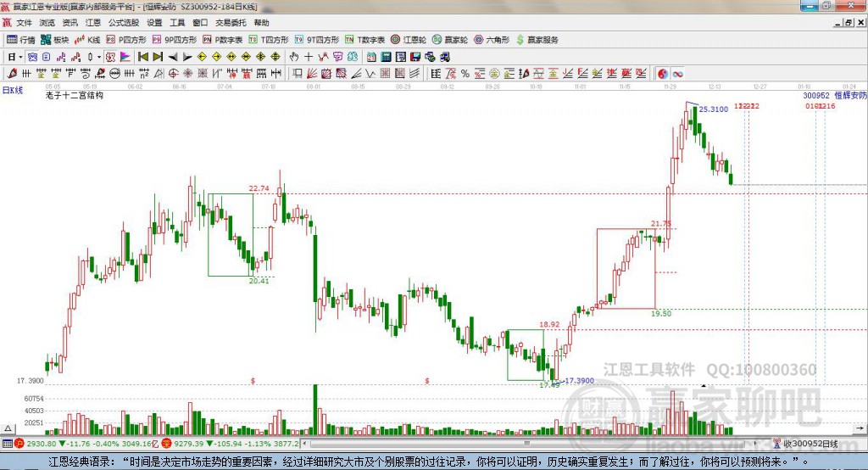This screenshot has height=470, width=868.
Task: Jump to last bar with green skip-forward icon
Action: (158, 57)
